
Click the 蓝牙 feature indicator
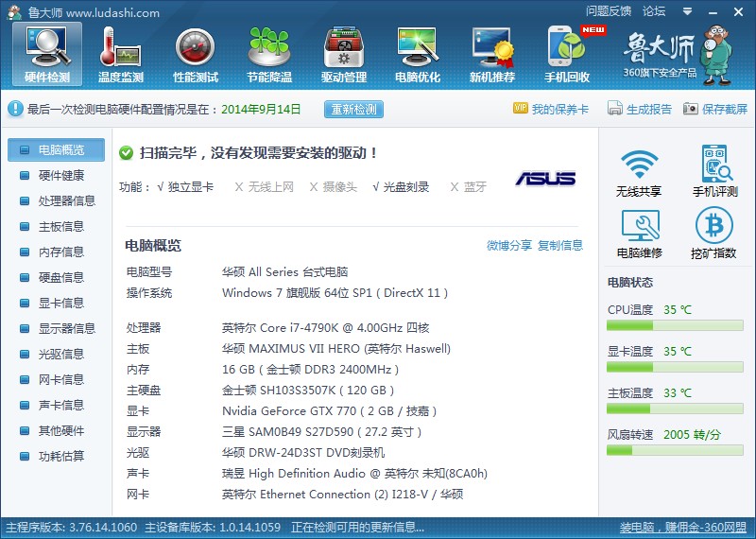tap(468, 187)
